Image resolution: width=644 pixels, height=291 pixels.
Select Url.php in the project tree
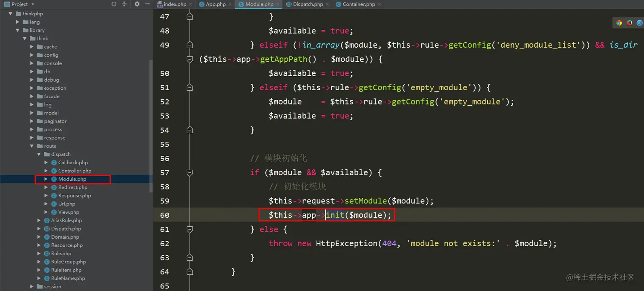(x=66, y=204)
